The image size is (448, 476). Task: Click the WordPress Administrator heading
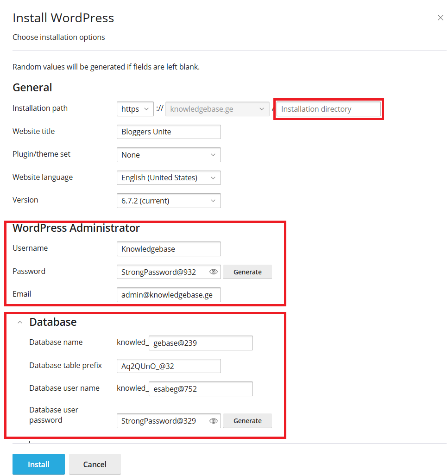pos(76,228)
